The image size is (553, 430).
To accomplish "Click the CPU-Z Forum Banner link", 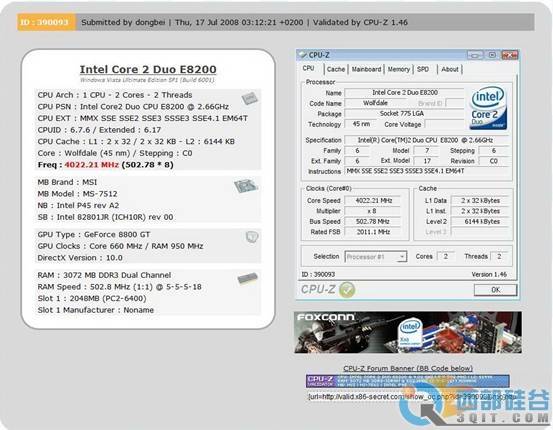I will click(x=408, y=368).
